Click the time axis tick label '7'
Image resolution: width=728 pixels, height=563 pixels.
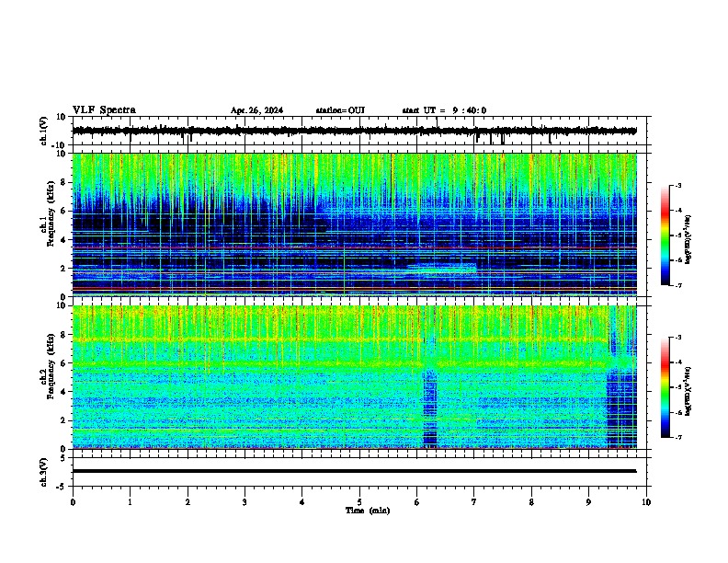(474, 502)
